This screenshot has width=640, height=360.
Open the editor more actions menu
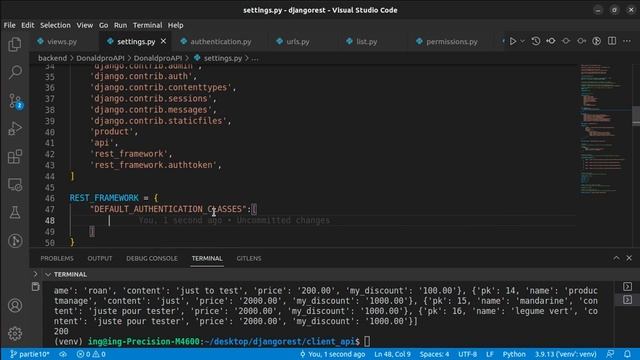point(627,41)
